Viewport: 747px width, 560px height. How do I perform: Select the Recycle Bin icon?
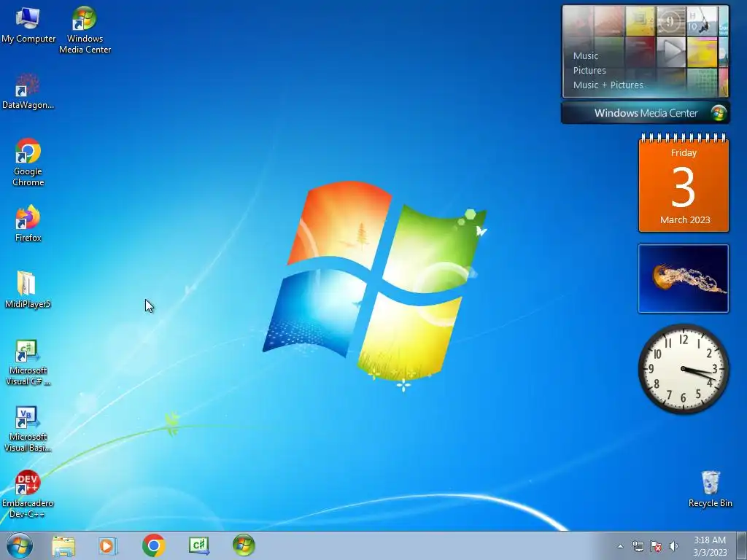711,489
